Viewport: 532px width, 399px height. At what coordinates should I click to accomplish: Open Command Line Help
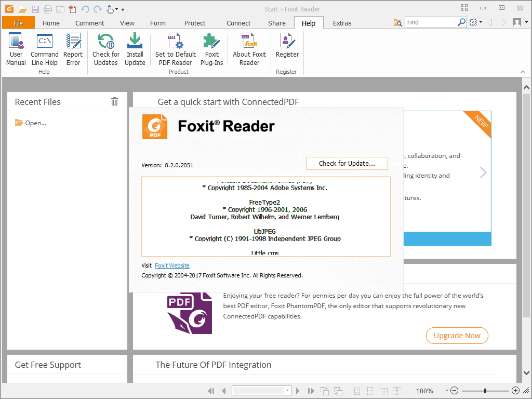(x=44, y=48)
